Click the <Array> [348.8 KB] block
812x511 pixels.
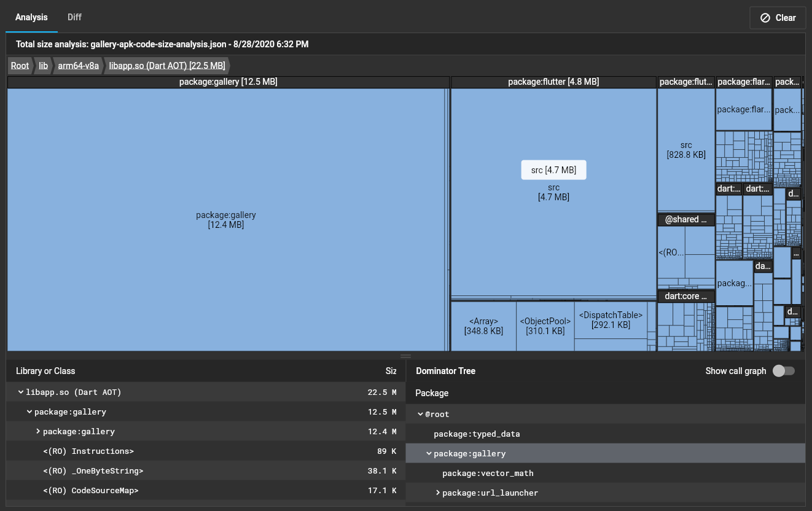483,326
